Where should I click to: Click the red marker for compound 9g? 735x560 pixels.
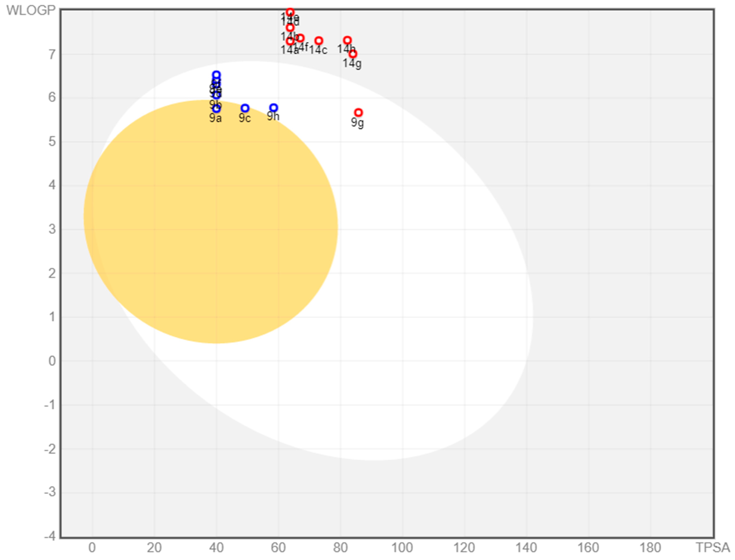point(358,112)
